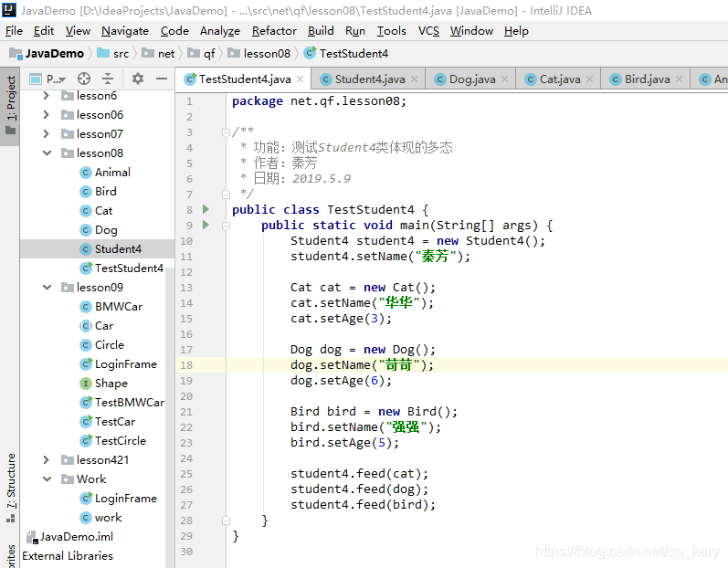
Task: Run class TestStudent4 via line 8 gutter arrow
Action: pos(206,209)
